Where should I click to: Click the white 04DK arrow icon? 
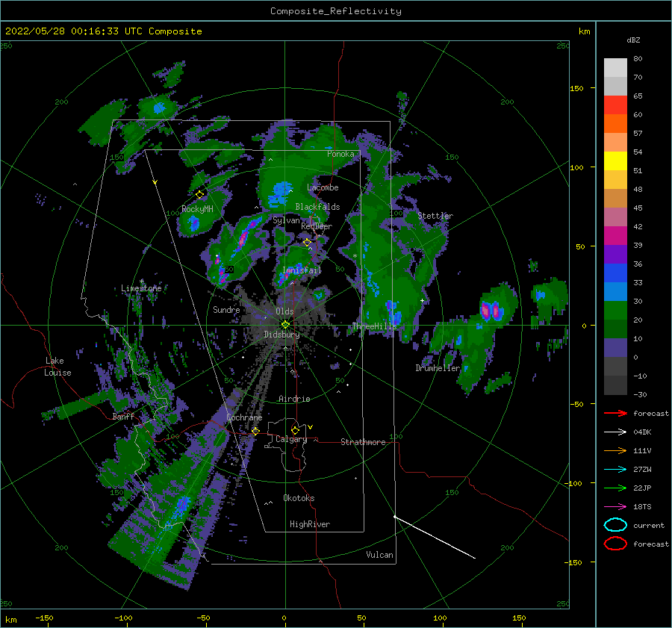click(x=615, y=432)
